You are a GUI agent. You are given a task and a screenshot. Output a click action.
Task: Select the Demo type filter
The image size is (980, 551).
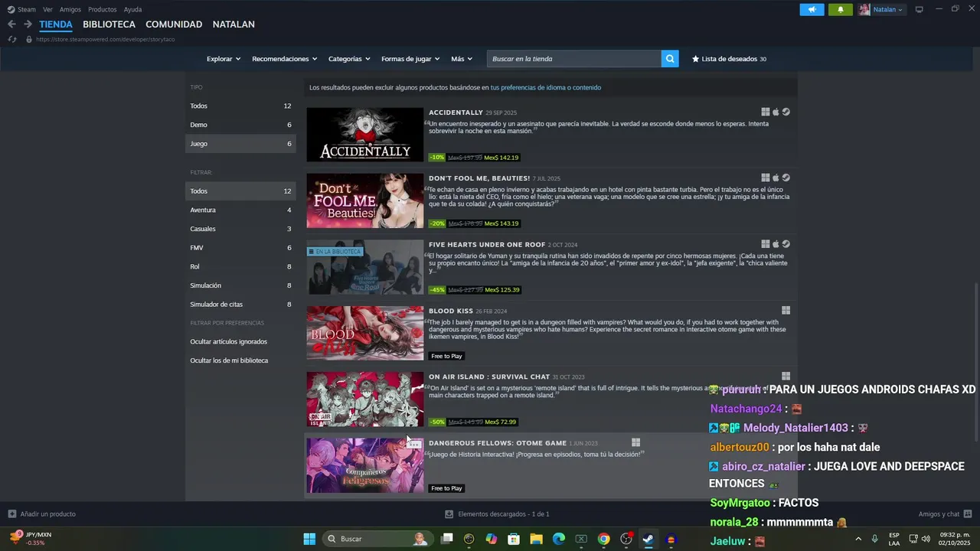click(240, 125)
